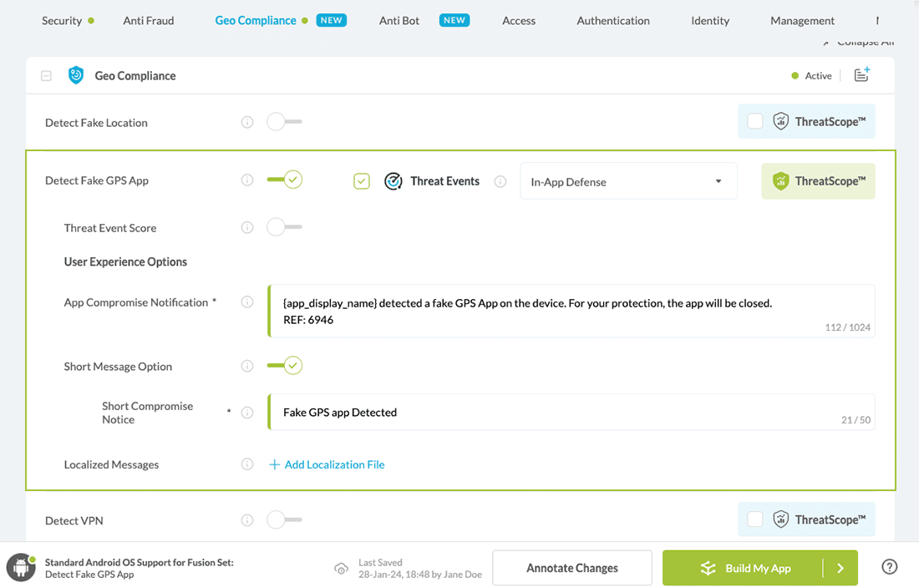Open the Authentication tab
The width and height of the screenshot is (919, 588).
pyautogui.click(x=612, y=21)
